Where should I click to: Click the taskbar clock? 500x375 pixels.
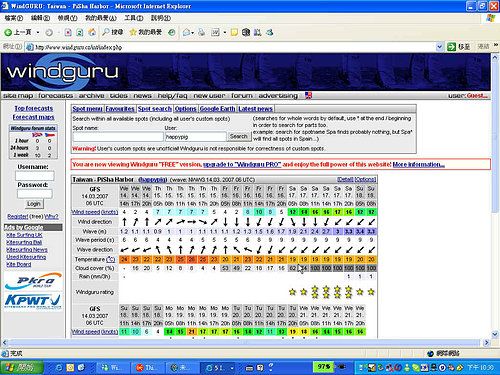coord(480,367)
